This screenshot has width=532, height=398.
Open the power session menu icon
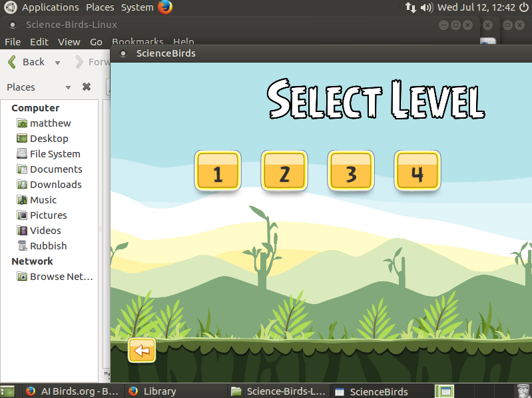[523, 7]
